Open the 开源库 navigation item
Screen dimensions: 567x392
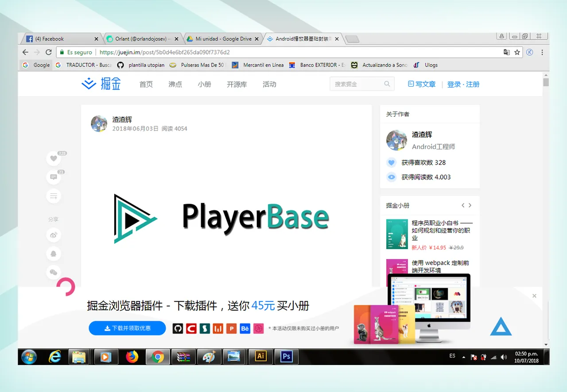click(237, 84)
